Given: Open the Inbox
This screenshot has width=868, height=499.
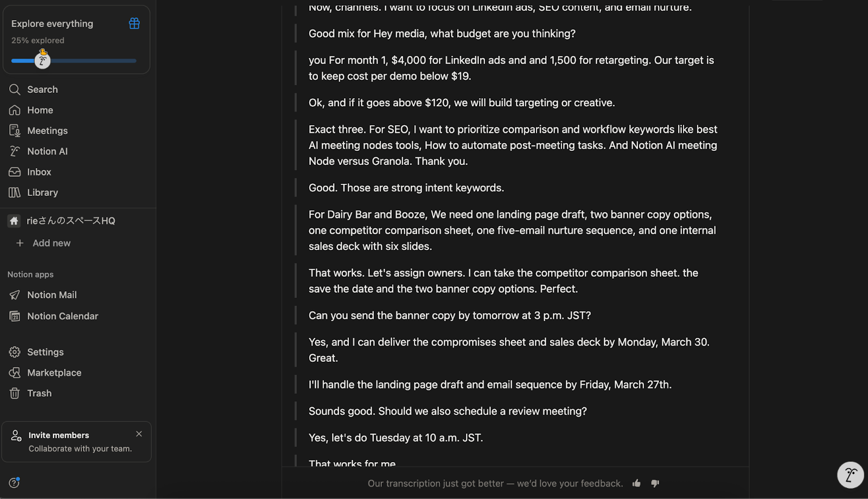Looking at the screenshot, I should 39,172.
